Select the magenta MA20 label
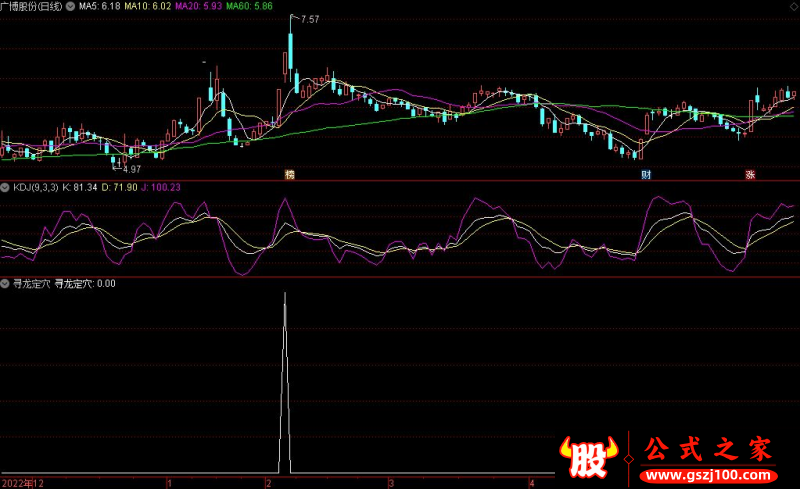 click(x=197, y=6)
